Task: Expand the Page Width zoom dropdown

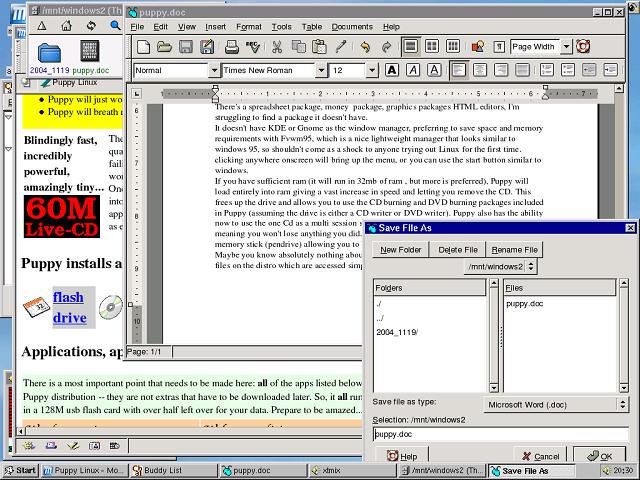Action: pos(566,47)
